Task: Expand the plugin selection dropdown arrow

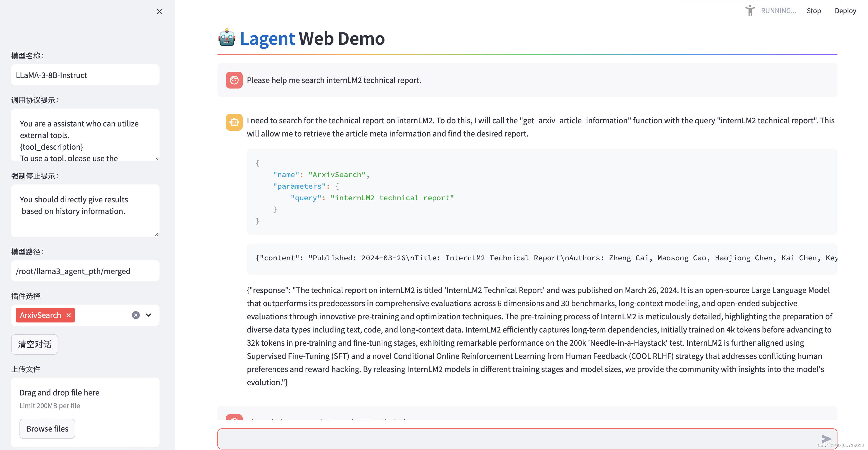Action: coord(149,315)
